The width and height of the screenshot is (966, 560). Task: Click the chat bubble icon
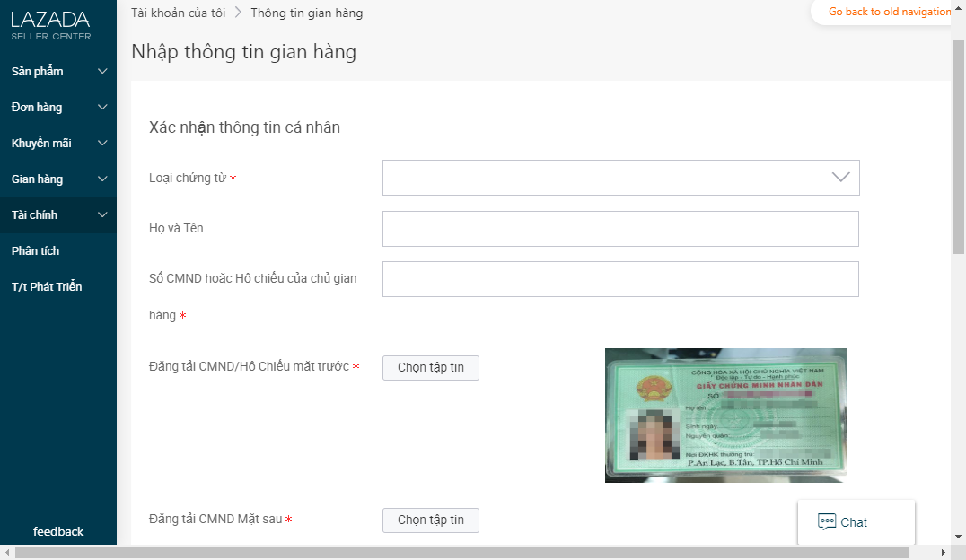point(827,522)
